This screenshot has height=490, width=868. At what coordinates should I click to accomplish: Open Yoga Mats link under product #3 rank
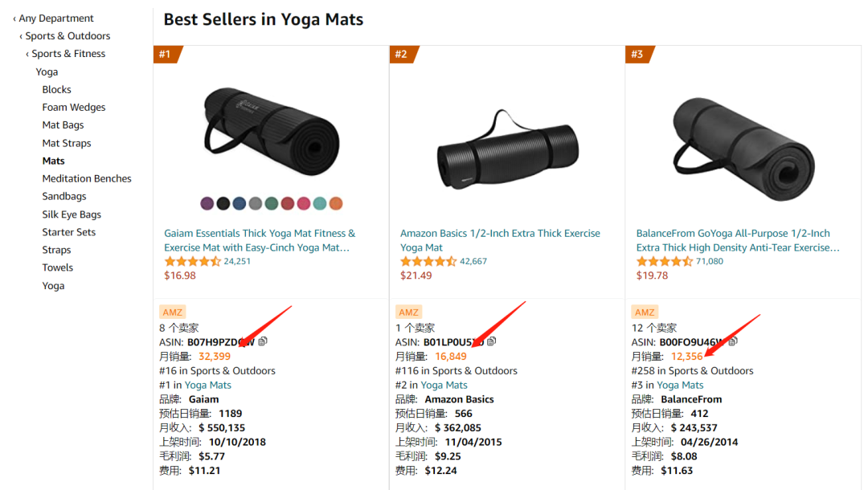click(x=680, y=385)
